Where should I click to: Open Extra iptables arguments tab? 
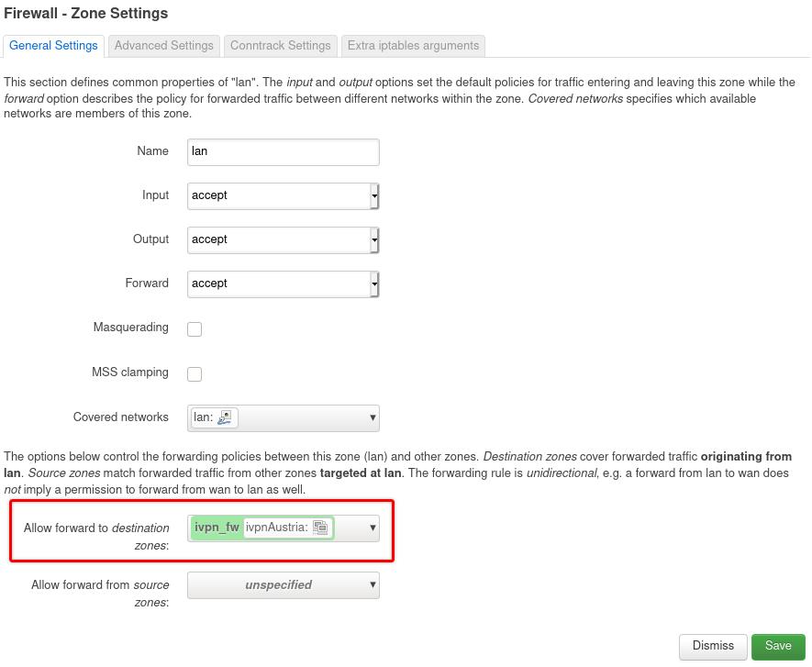(x=413, y=46)
